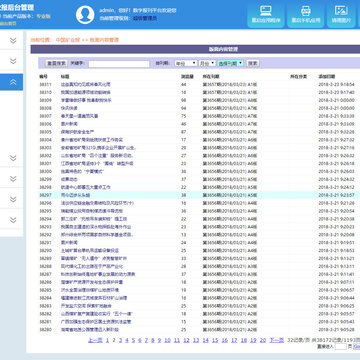The height and width of the screenshot is (360, 360).
Task: Click the 中国矿业报 breadcrumb link
Action: 68,40
